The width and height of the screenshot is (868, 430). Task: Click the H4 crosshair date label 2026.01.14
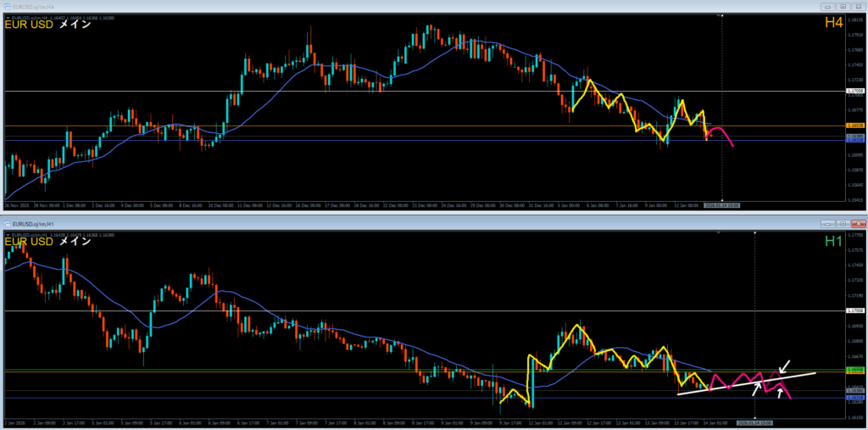click(721, 205)
